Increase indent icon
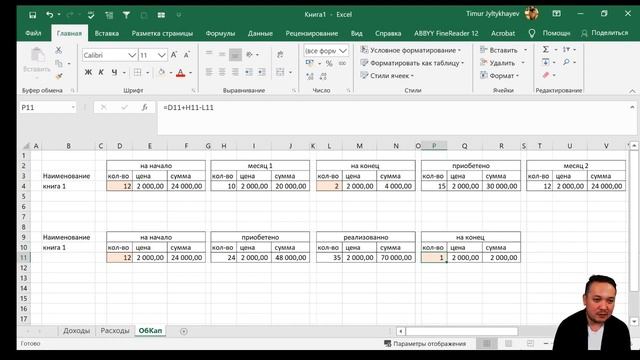This screenshot has width=640, height=360. tap(262, 72)
